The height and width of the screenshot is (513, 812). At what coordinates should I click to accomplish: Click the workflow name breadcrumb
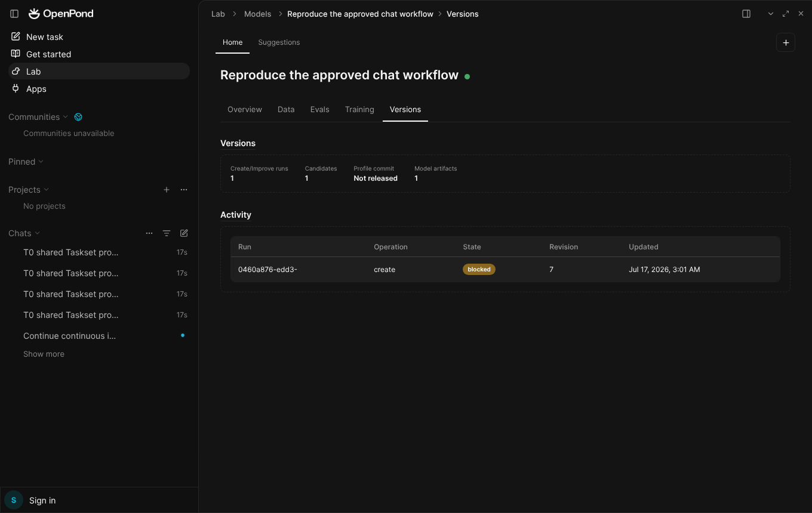(x=360, y=14)
